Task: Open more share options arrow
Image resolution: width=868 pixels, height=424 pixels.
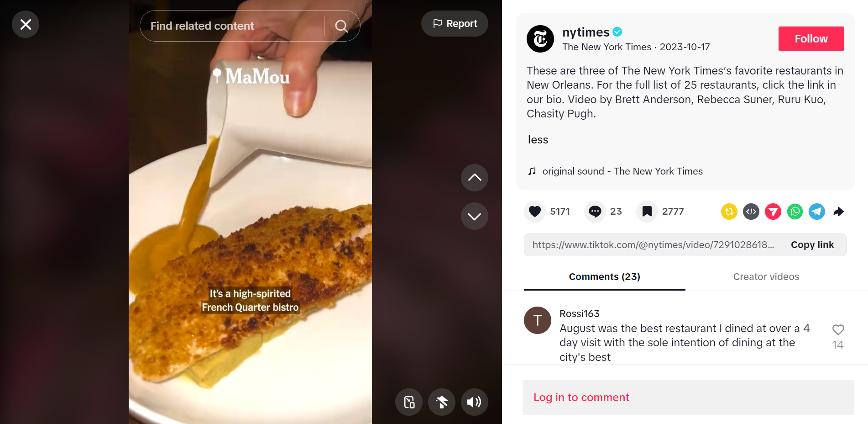Action: click(838, 212)
